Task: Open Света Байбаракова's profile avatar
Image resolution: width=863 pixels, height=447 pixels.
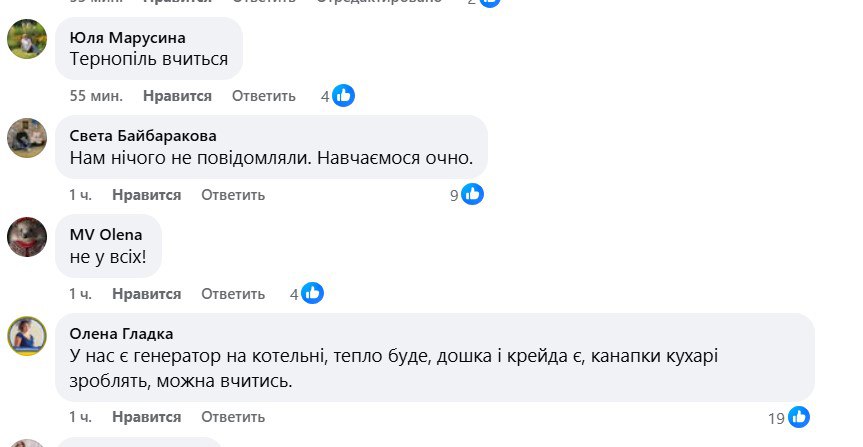Action: pyautogui.click(x=27, y=138)
